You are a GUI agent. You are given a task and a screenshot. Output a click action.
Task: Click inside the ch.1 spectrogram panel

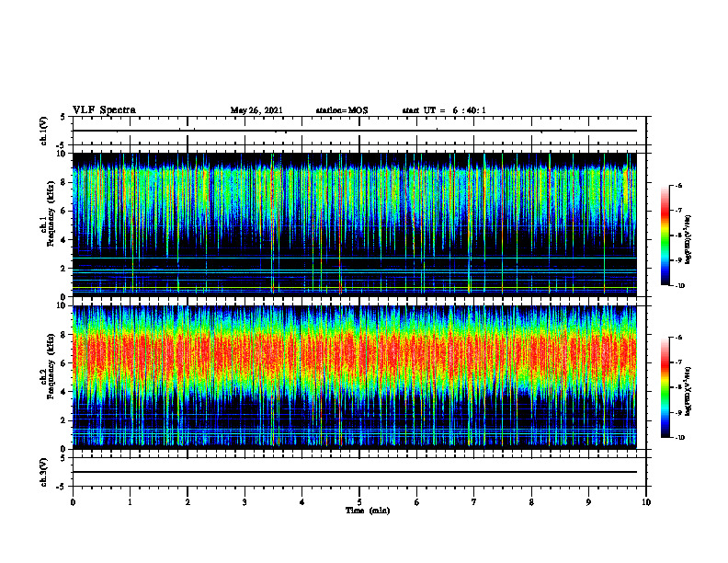355,224
